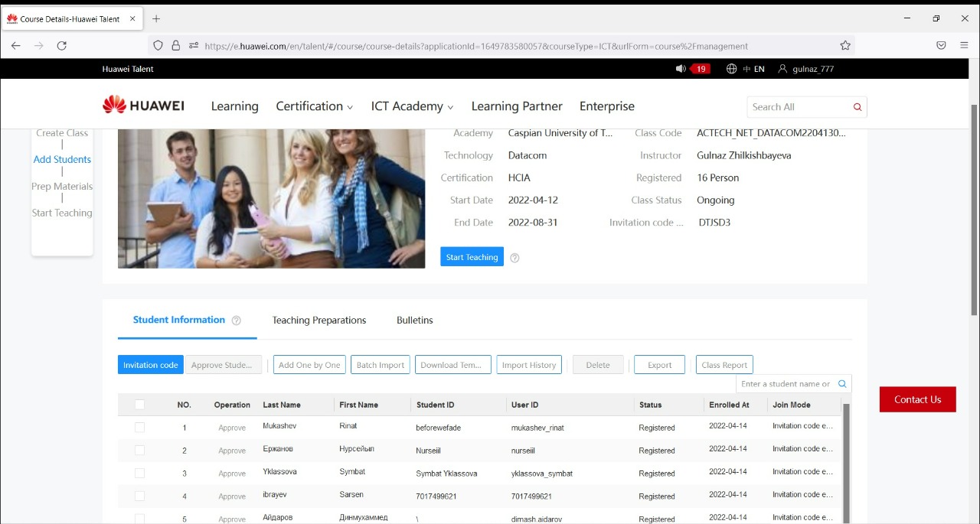
Task: Click the help icon beside Start Teaching
Action: 514,258
